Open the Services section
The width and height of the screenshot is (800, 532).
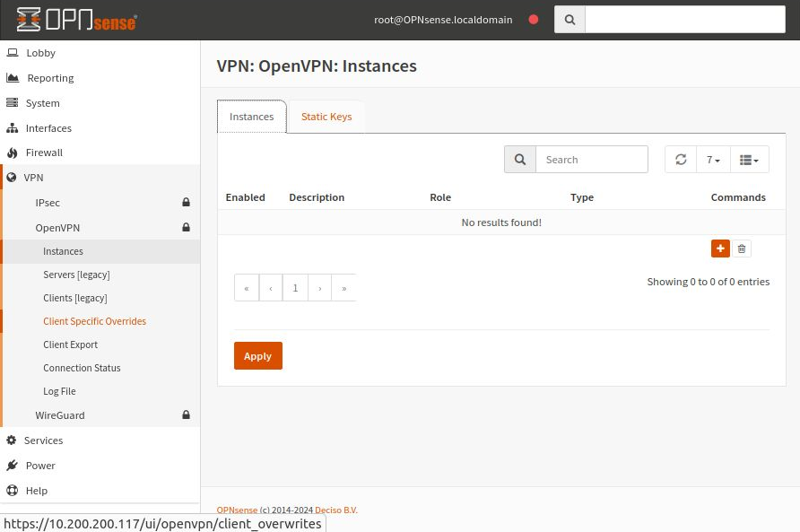[x=13, y=440]
